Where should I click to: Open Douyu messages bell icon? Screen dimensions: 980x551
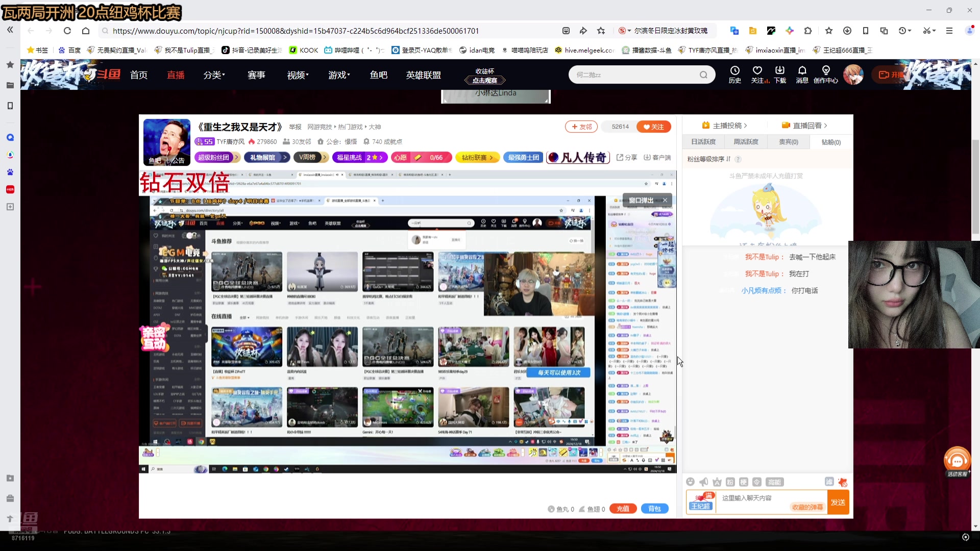[x=802, y=74]
